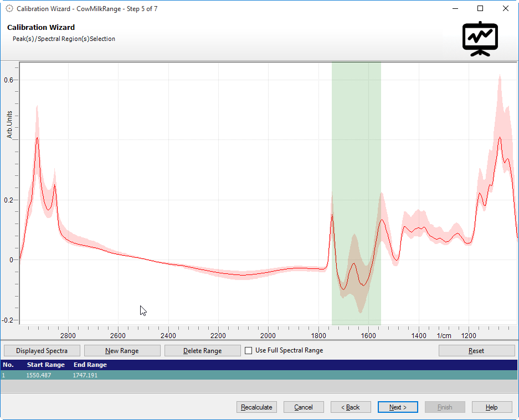Open Help for the wizard
The image size is (519, 420).
tap(491, 407)
